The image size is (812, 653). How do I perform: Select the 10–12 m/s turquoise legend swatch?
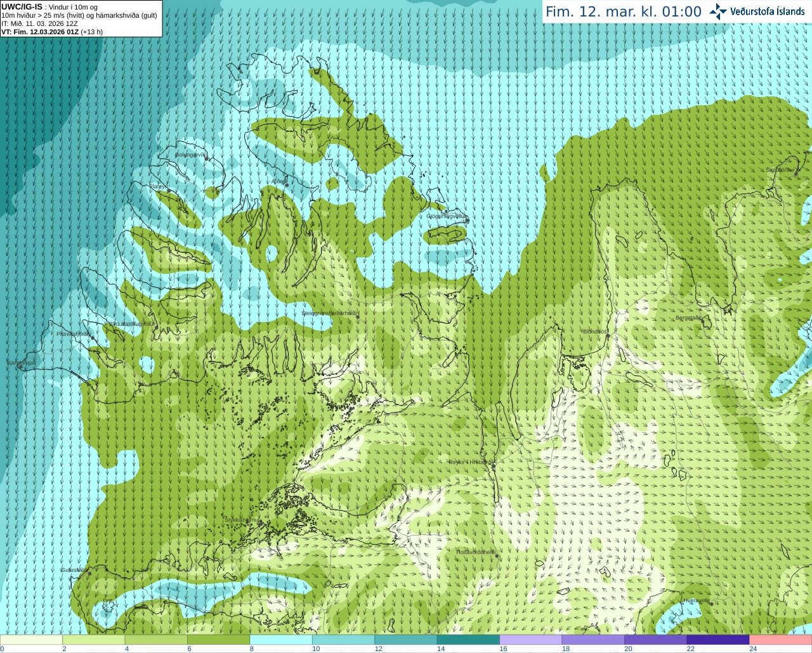(x=344, y=639)
